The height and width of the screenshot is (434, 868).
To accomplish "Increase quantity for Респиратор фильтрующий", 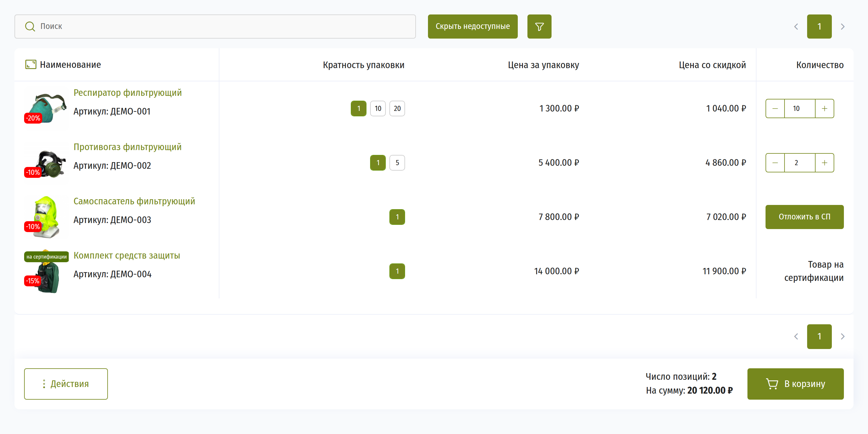I will click(x=825, y=108).
